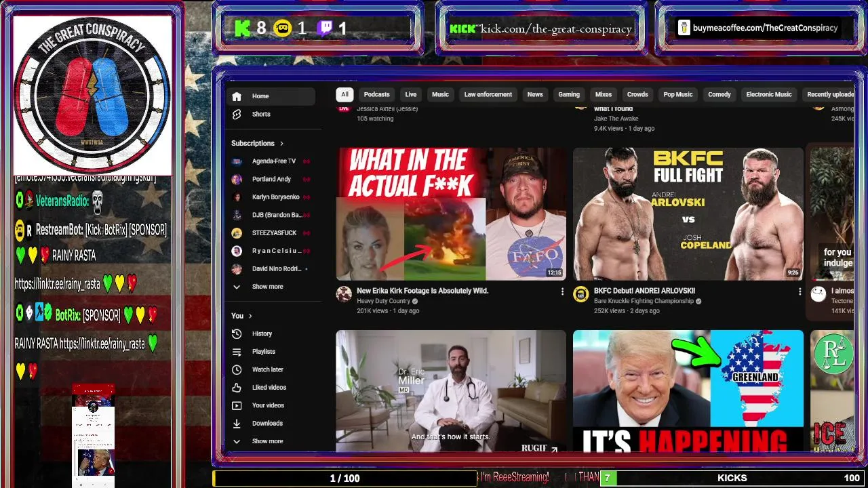
Task: Select the Podcasts filter chip
Action: 376,95
